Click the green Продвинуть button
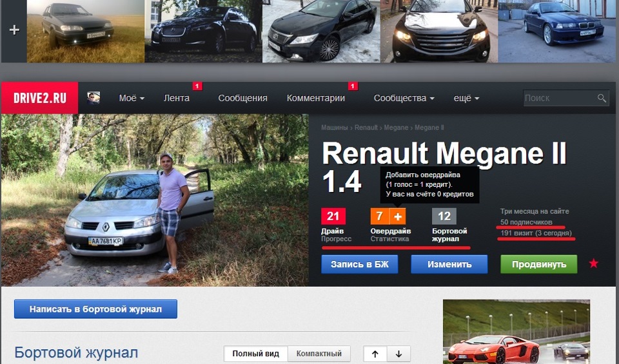 539,264
